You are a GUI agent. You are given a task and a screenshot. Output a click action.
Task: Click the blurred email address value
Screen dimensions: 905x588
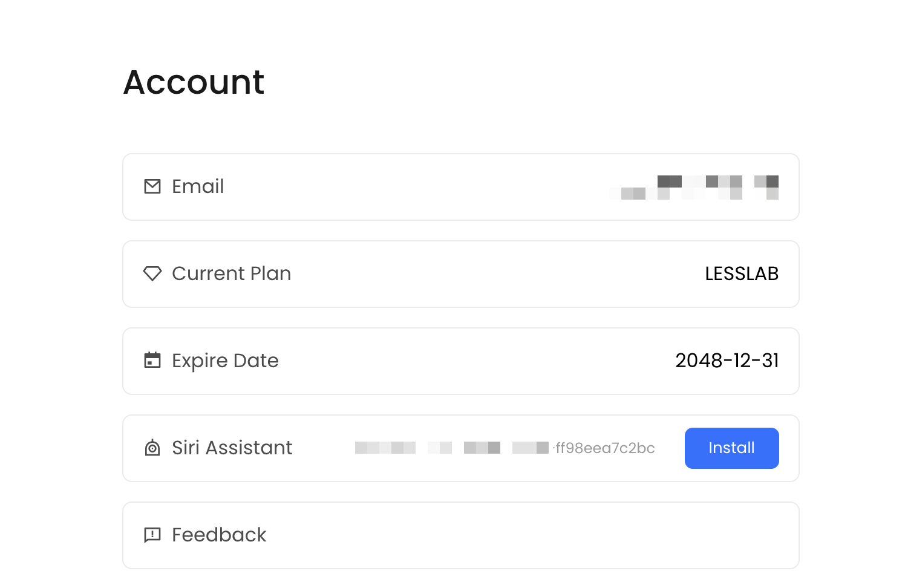(694, 188)
